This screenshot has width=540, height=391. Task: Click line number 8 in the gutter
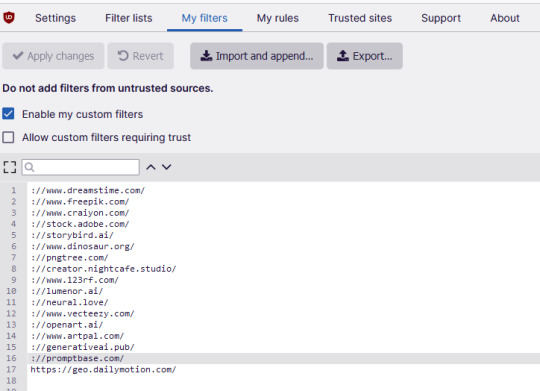(x=14, y=269)
